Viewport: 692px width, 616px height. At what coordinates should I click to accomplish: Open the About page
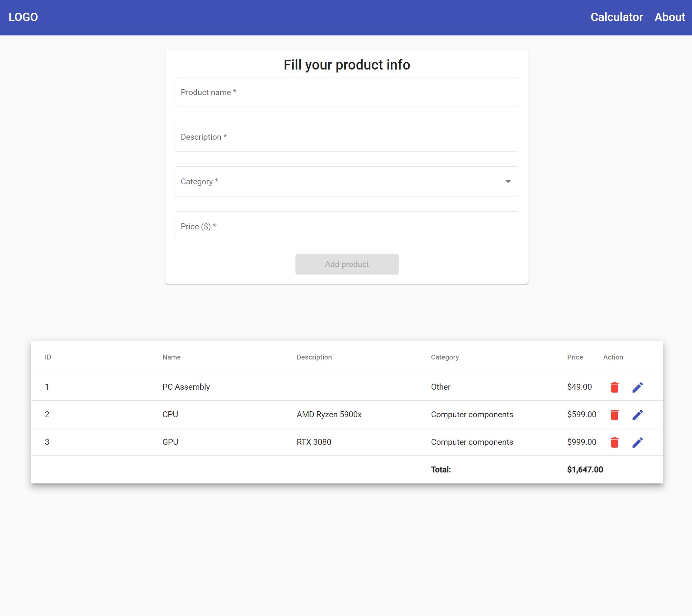[670, 17]
